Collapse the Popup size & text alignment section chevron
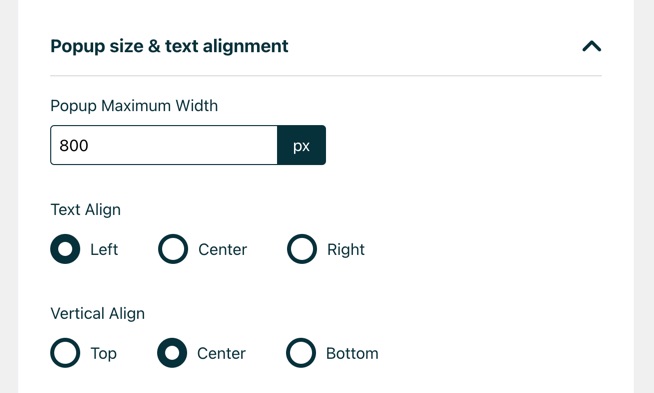The width and height of the screenshot is (654, 393). pos(591,46)
